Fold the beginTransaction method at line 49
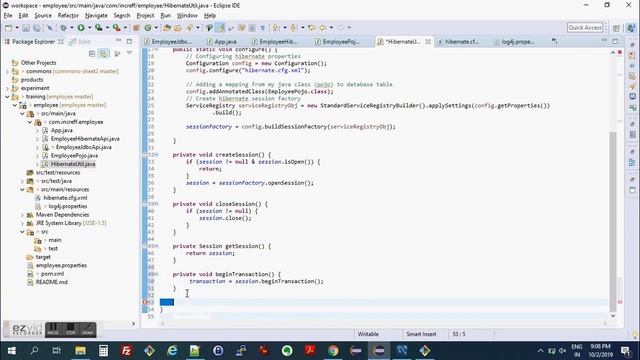The height and width of the screenshot is (360, 640). click(157, 274)
